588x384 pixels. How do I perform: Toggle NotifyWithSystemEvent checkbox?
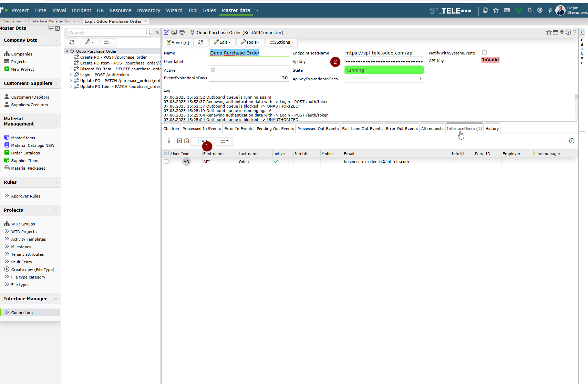click(485, 53)
